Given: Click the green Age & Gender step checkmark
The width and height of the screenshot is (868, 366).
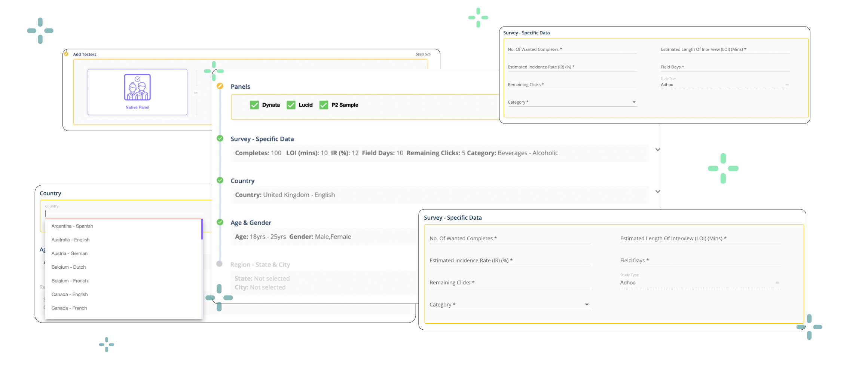Looking at the screenshot, I should click(x=220, y=222).
